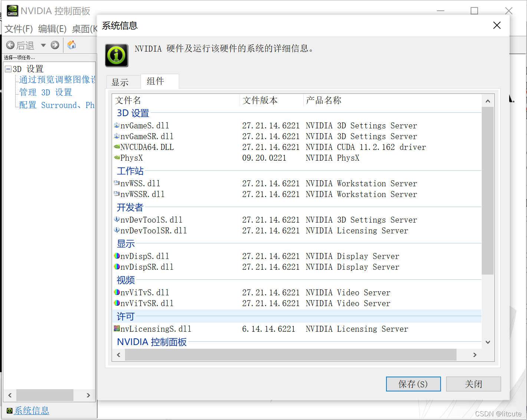The height and width of the screenshot is (420, 527).
Task: Click the nvViTvS.dll file icon
Action: point(117,292)
